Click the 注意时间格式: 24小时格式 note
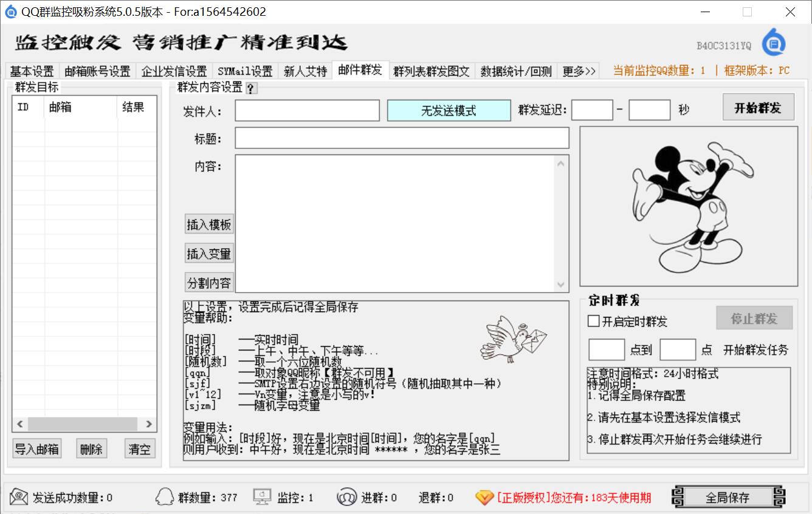This screenshot has width=812, height=514. 653,373
